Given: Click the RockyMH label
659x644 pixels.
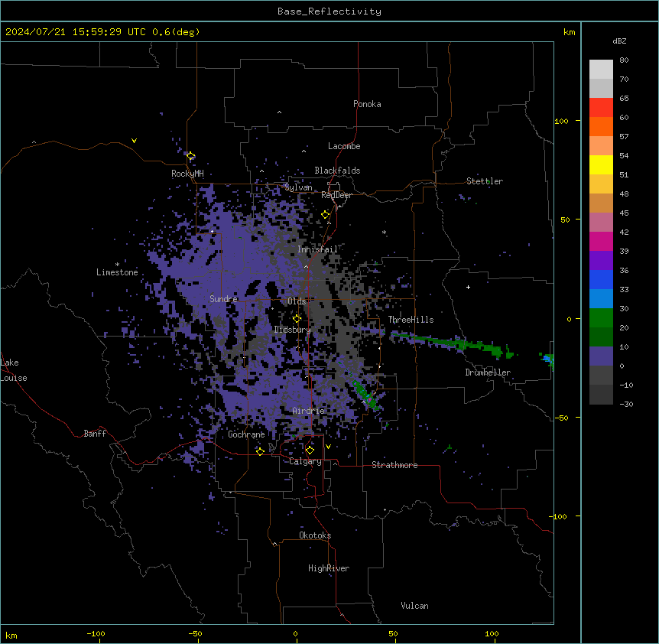Looking at the screenshot, I should point(187,174).
